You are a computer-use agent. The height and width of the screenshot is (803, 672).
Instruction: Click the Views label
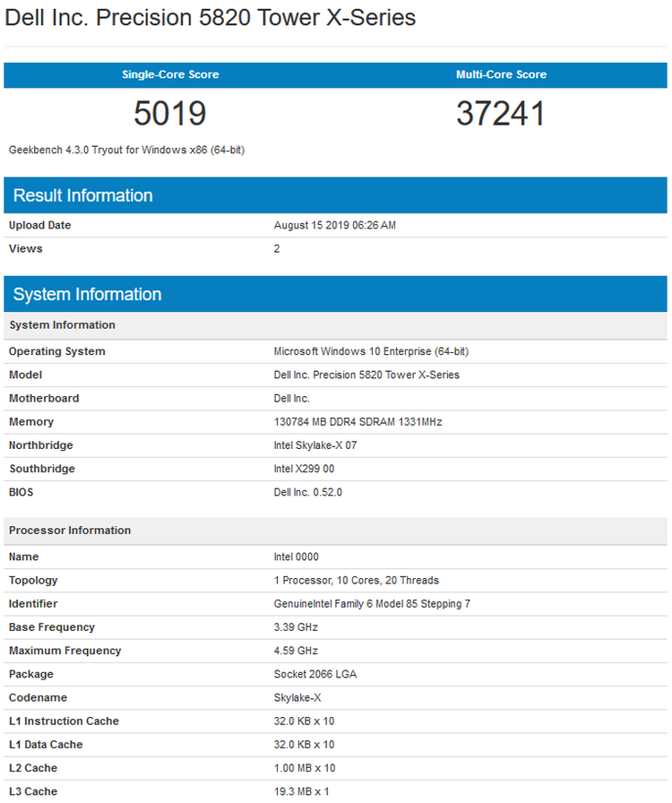pos(26,249)
